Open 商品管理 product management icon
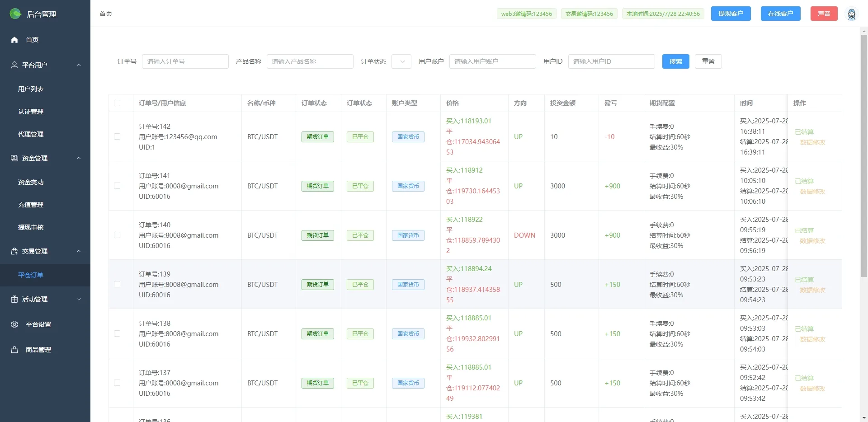This screenshot has width=868, height=422. tap(14, 350)
